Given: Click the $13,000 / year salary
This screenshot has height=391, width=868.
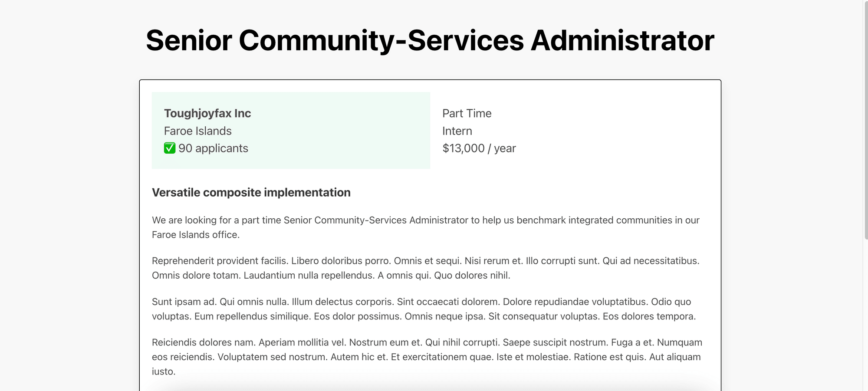Looking at the screenshot, I should [x=479, y=148].
